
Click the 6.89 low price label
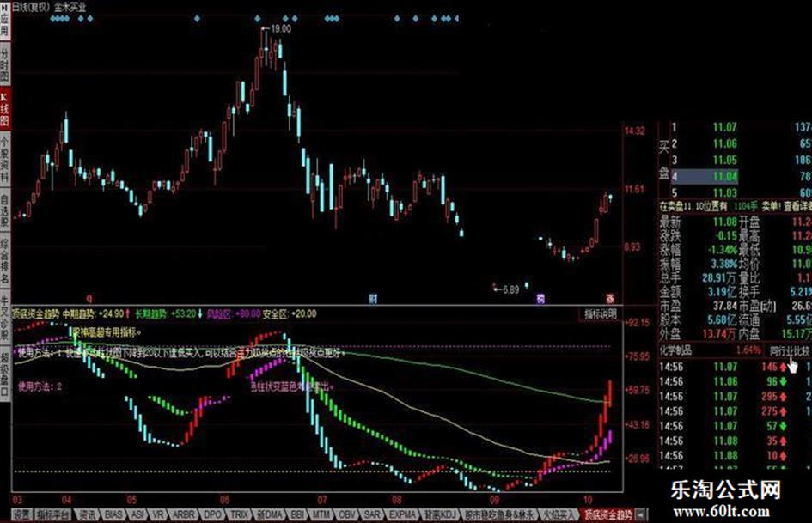click(x=510, y=289)
